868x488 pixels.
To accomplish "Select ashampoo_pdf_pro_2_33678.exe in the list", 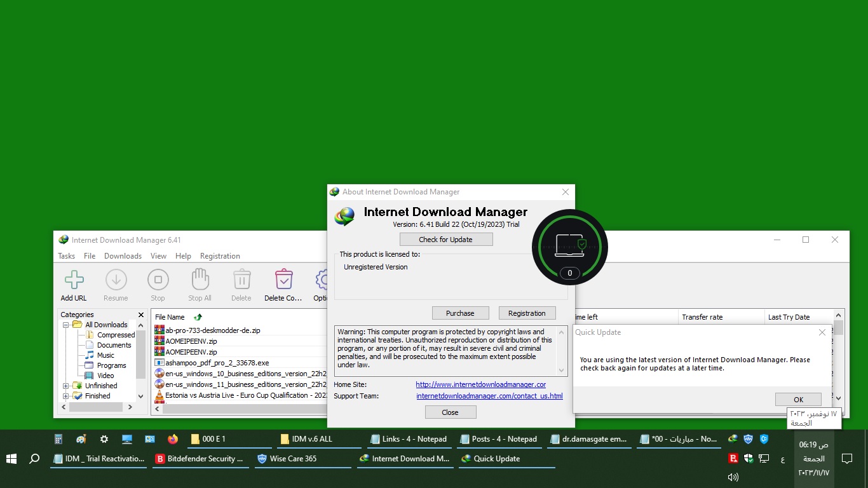I will (217, 363).
